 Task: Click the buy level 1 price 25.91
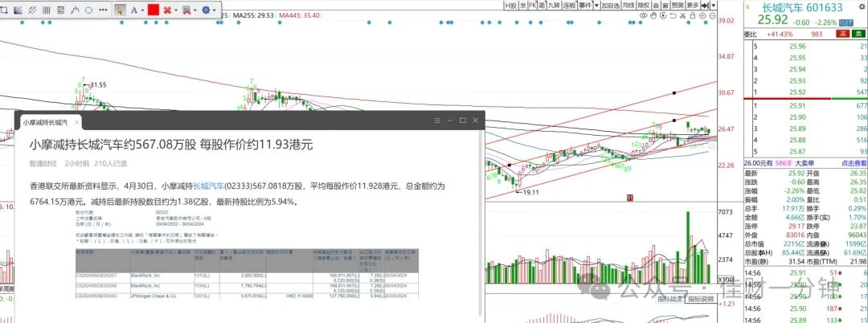click(798, 105)
